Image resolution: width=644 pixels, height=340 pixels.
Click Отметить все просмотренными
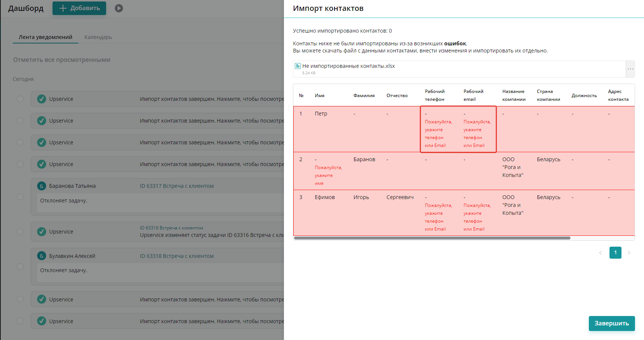point(62,60)
